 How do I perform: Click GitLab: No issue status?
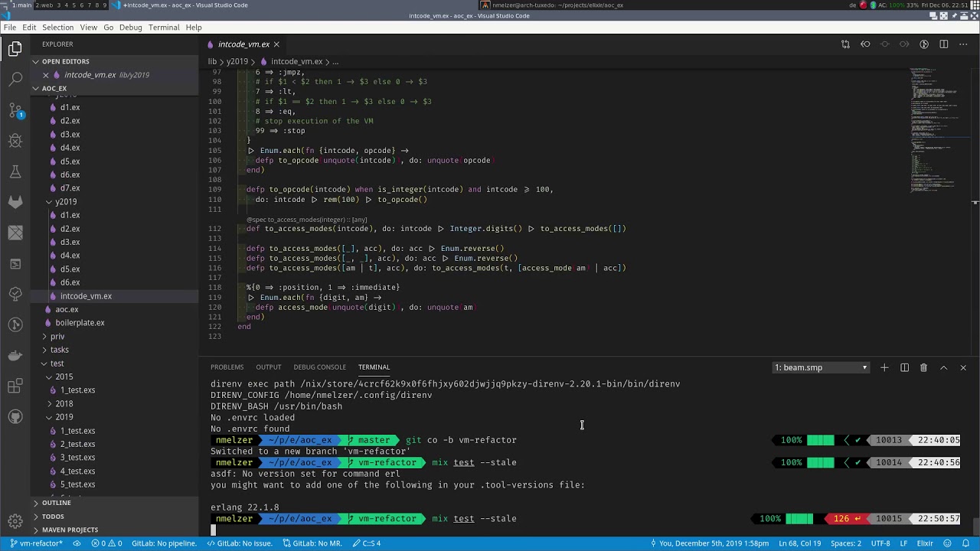tap(240, 543)
